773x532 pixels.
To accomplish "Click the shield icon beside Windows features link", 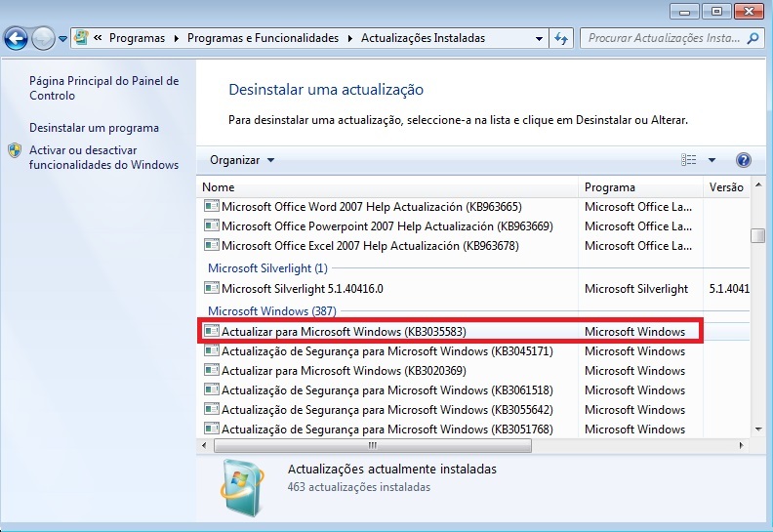I will [15, 150].
